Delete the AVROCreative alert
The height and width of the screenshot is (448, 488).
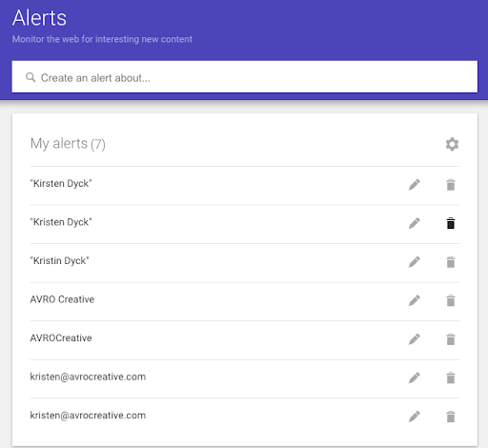tap(451, 339)
